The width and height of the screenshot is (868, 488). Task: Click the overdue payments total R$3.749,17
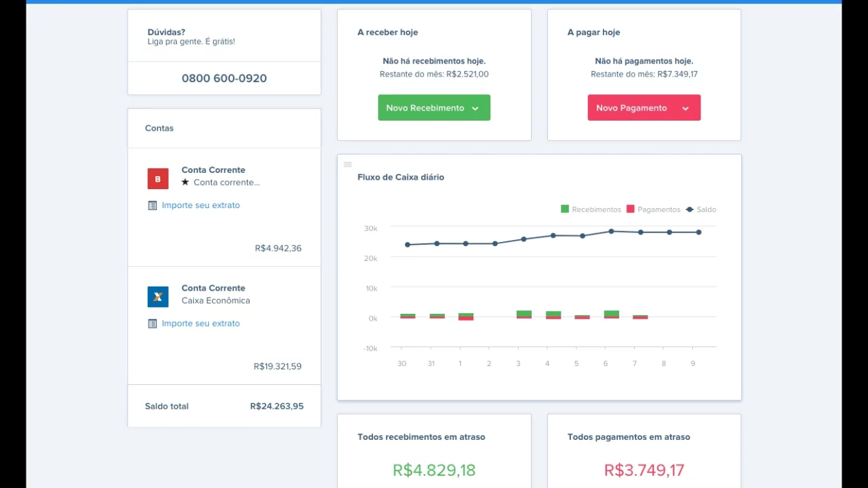pos(644,470)
